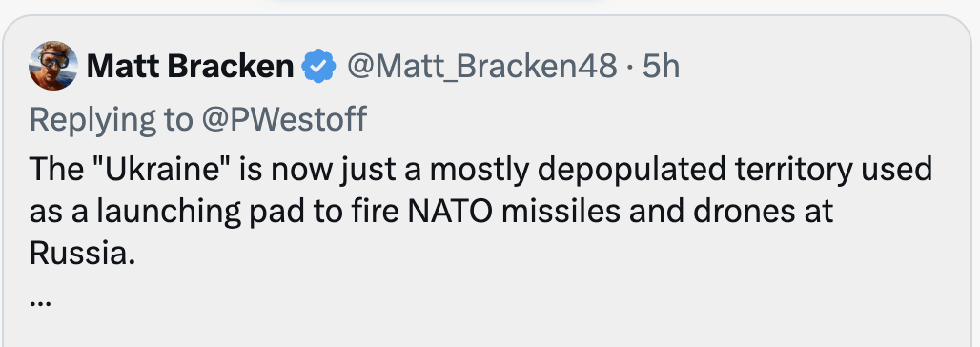Click the word 'Russia.' on the last line
Viewport: 980px width, 347px height.
[82, 254]
